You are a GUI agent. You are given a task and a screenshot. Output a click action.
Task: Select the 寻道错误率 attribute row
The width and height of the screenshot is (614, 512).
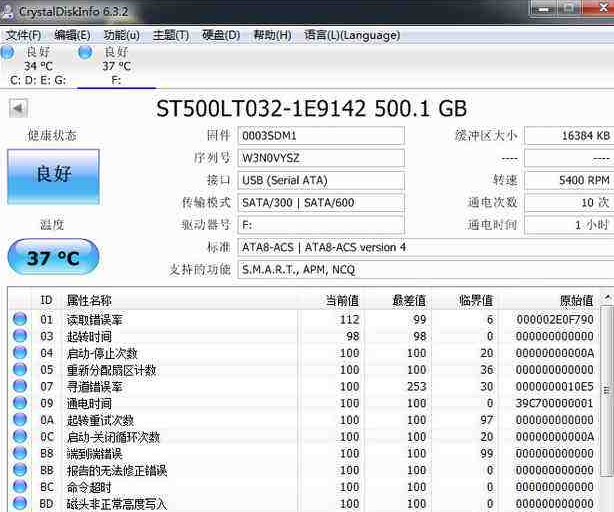[x=303, y=386]
